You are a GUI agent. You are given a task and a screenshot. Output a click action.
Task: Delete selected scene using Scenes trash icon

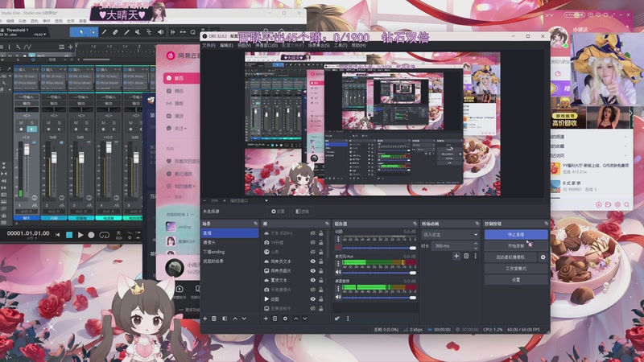coord(214,319)
